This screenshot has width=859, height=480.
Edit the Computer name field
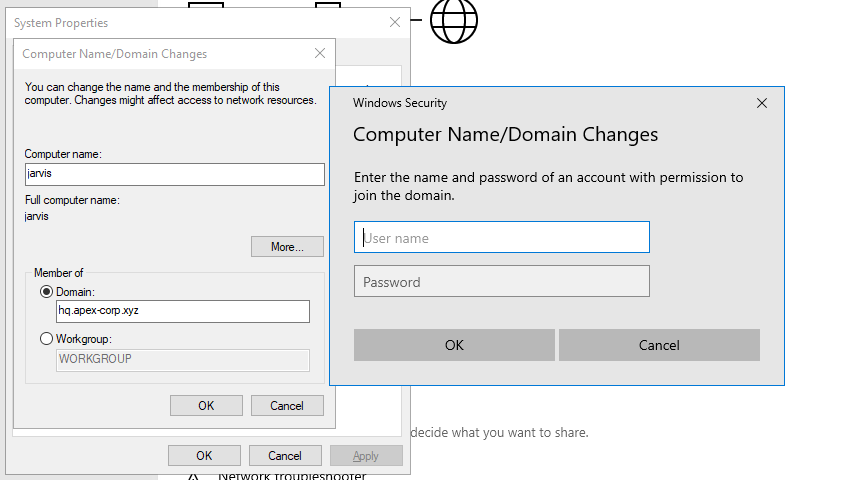pos(175,174)
